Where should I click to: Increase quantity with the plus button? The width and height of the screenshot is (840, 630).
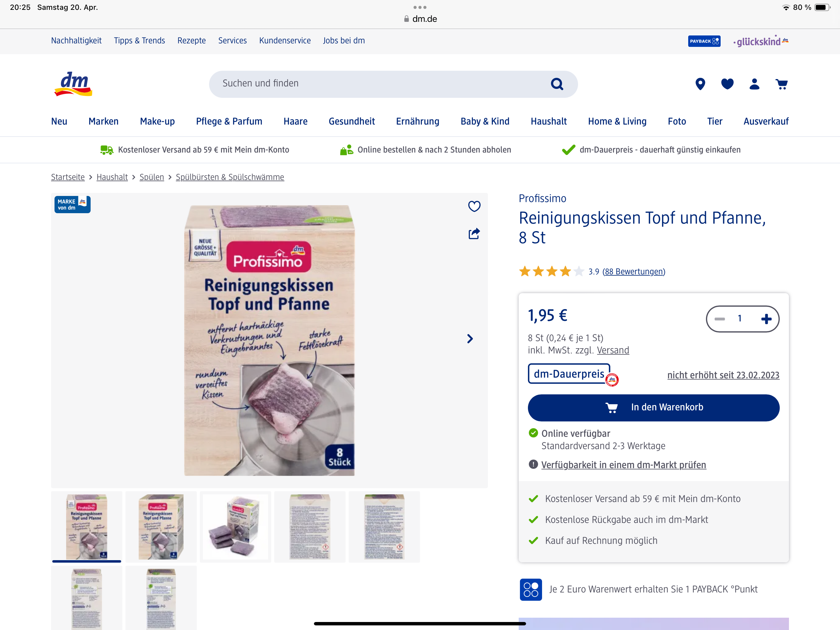[x=766, y=319]
